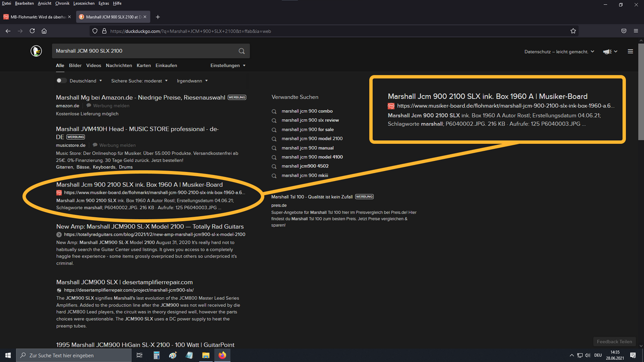Show the tracking protection shield info
This screenshot has height=362, width=644.
(95, 31)
